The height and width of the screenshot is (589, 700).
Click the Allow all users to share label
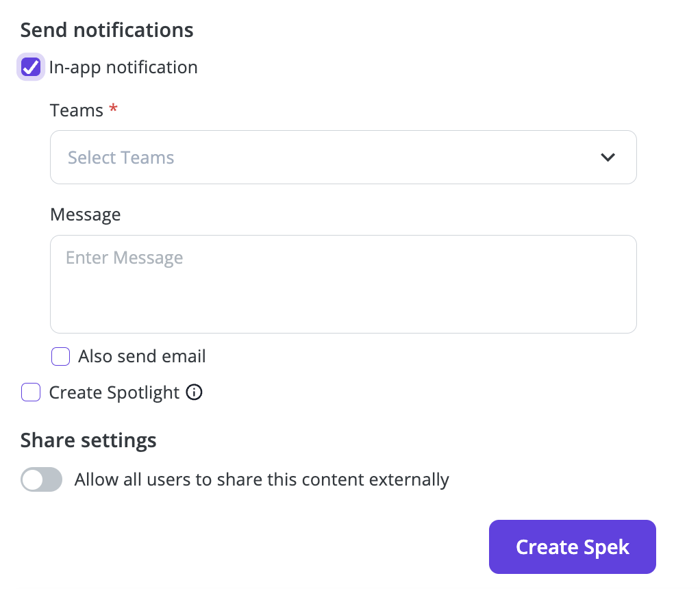pyautogui.click(x=262, y=480)
